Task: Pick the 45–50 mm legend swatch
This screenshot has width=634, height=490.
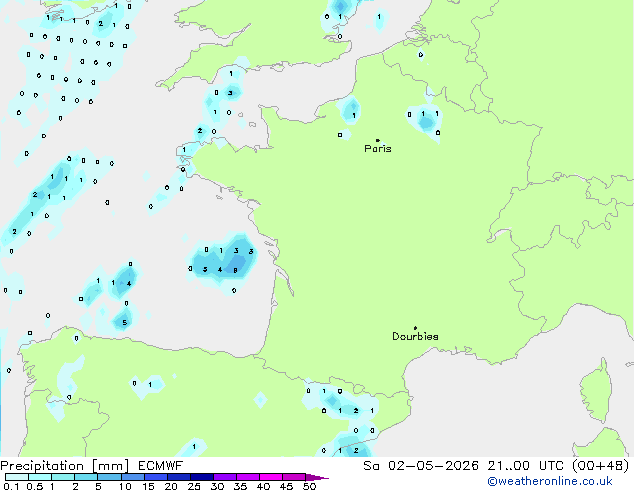Action: click(294, 477)
